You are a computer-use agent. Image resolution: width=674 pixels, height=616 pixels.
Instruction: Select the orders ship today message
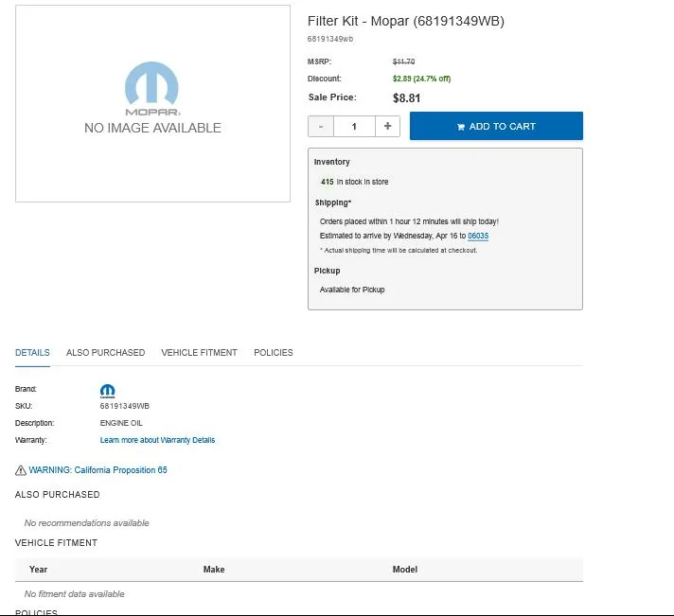(409, 221)
